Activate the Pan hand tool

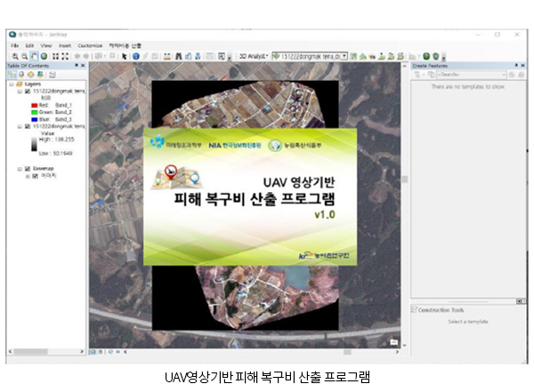pyautogui.click(x=32, y=55)
